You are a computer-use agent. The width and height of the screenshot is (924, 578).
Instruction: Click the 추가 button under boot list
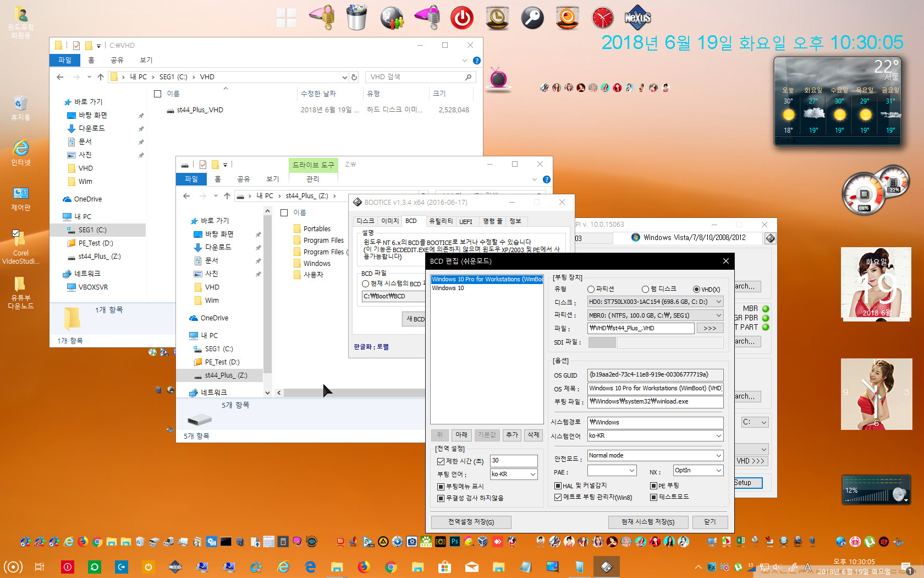click(512, 435)
